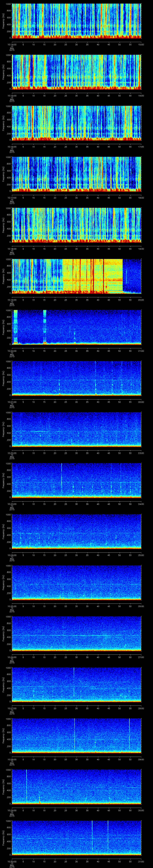Screen dimensions: 153x868
Task: Select the '10:24:00' start time label
Action: tap(12, 555)
